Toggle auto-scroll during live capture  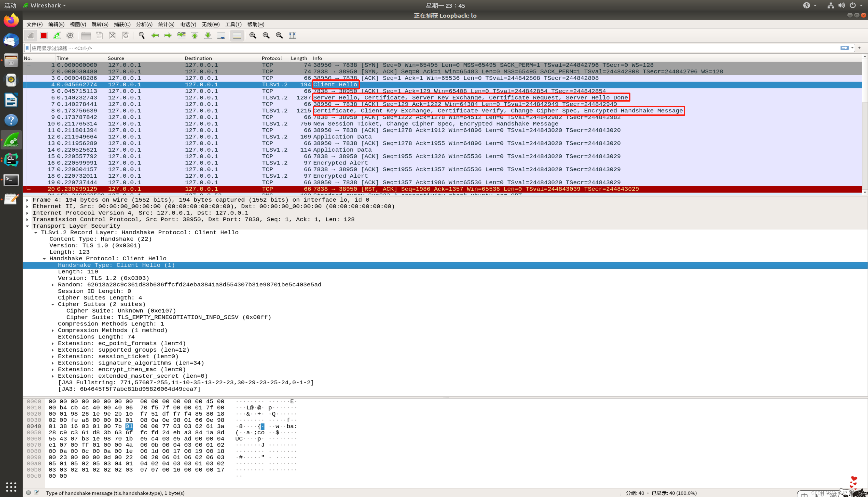(221, 36)
